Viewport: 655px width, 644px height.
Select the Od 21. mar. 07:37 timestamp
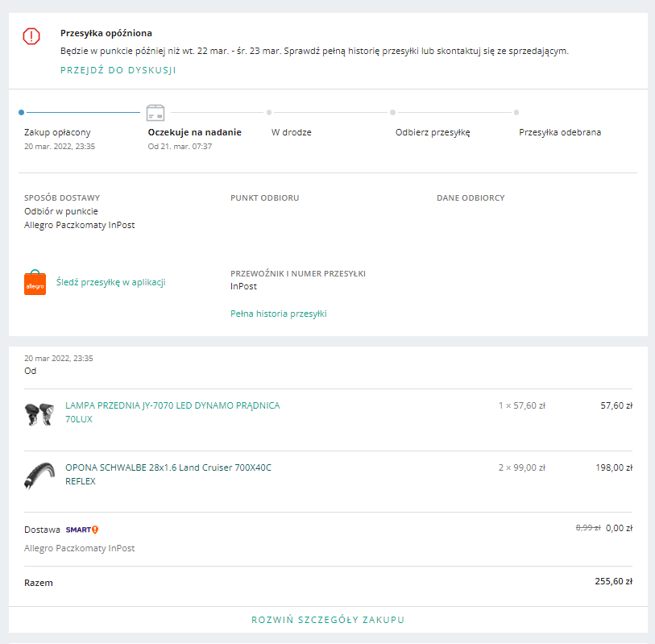click(x=180, y=146)
